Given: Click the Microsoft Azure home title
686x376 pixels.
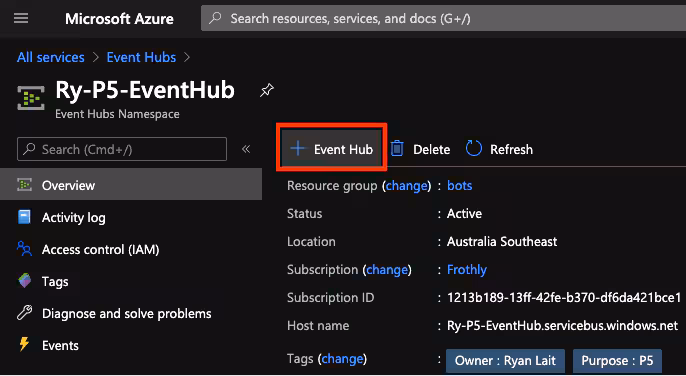Looking at the screenshot, I should [x=119, y=19].
